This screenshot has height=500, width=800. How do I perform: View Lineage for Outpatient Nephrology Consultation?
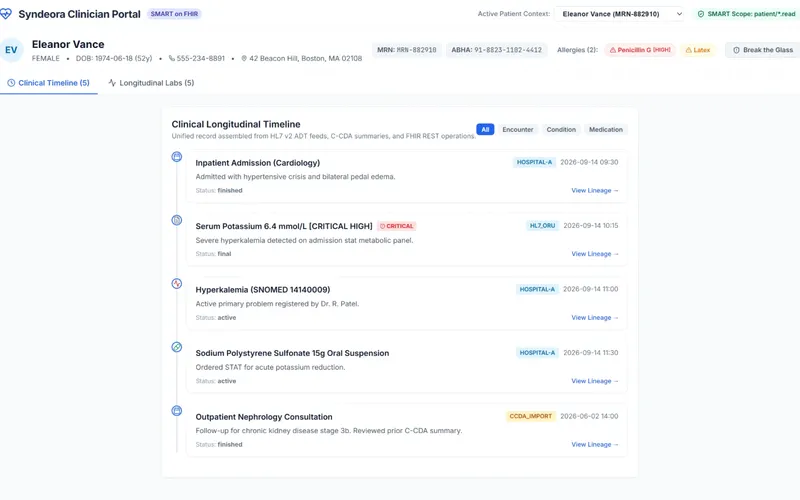[595, 444]
